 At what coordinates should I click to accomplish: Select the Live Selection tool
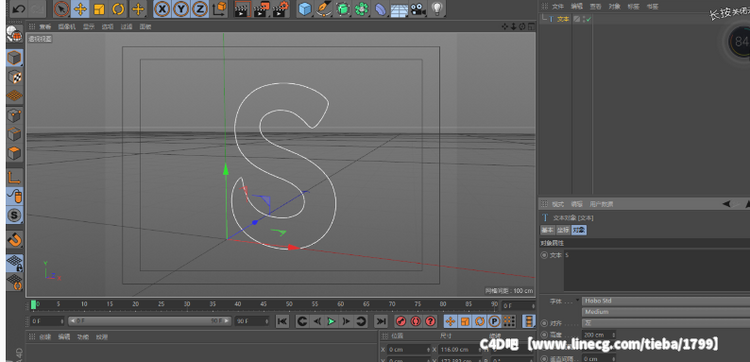pyautogui.click(x=61, y=9)
